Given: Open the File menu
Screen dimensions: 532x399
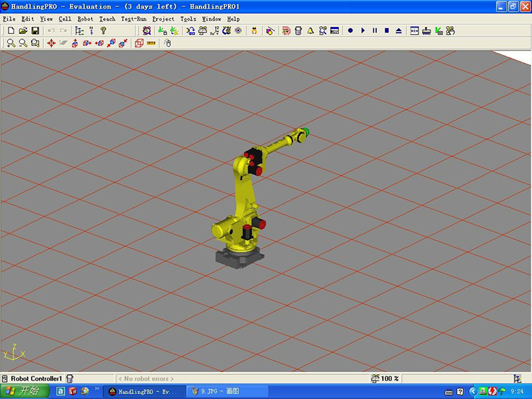Looking at the screenshot, I should [9, 19].
